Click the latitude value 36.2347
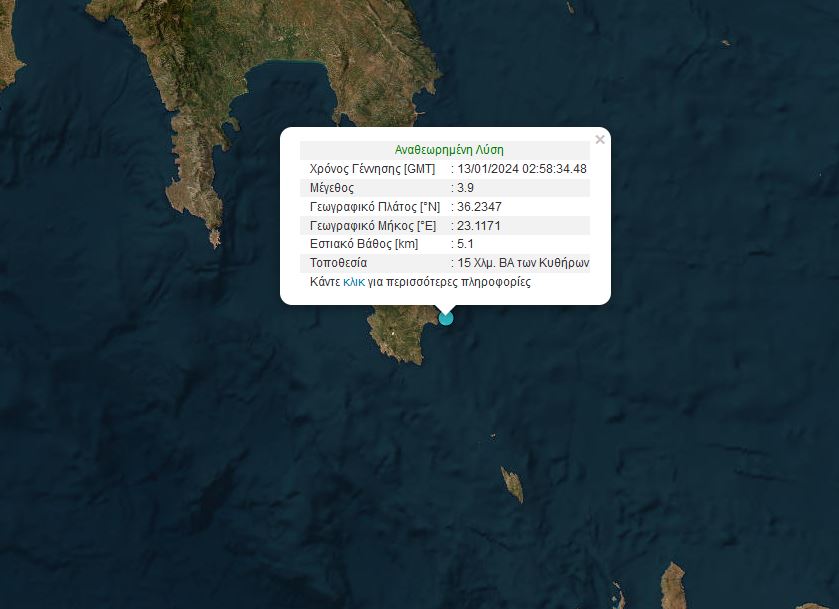The height and width of the screenshot is (609, 839). (x=479, y=207)
